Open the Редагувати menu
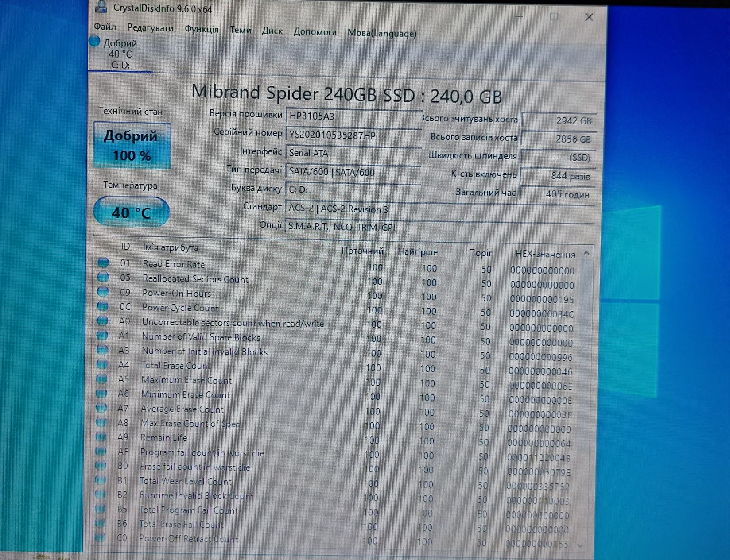730x560 pixels. point(150,28)
